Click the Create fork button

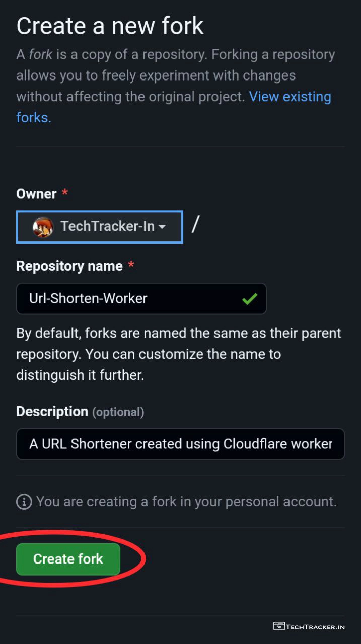[x=68, y=559]
